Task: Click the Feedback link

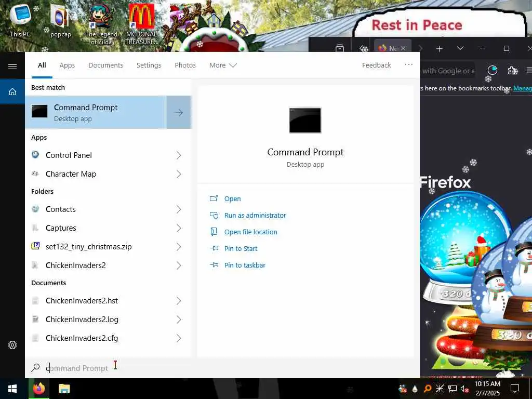Action: point(376,65)
